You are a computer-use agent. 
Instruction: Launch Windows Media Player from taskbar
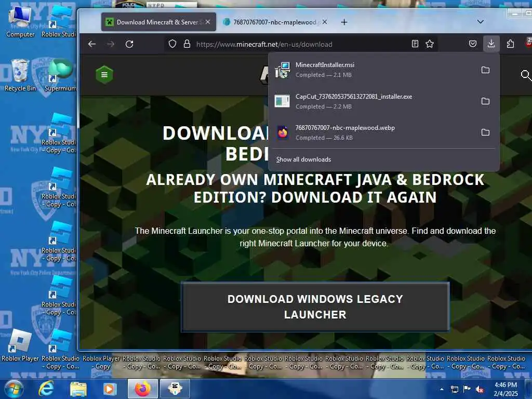tap(110, 389)
